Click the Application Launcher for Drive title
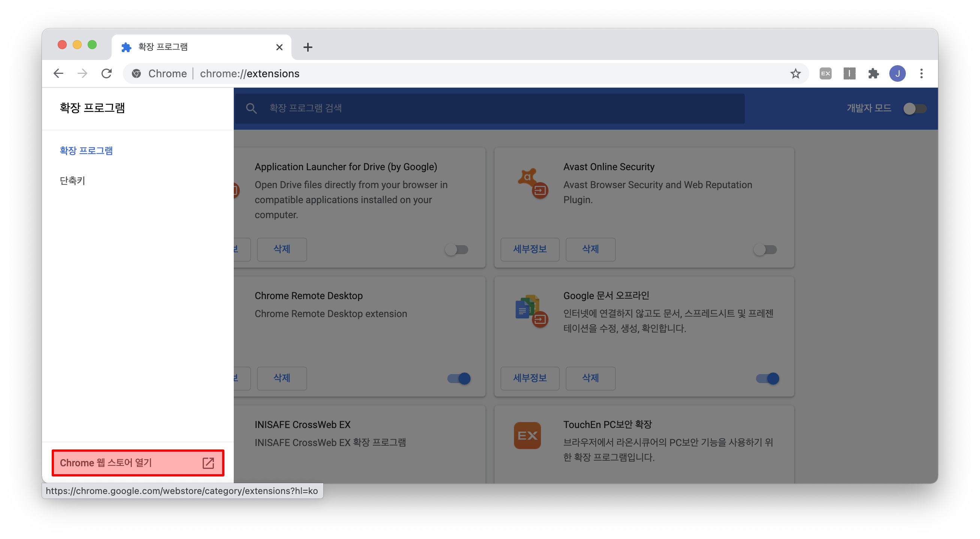 (x=346, y=167)
